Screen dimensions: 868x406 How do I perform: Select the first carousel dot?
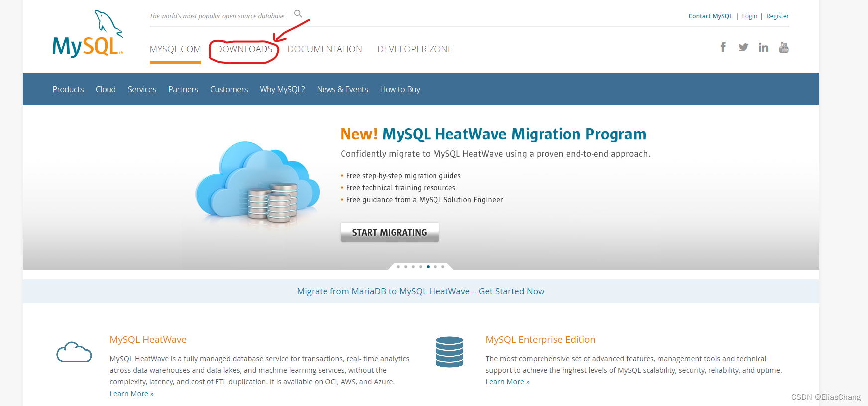[x=398, y=267]
